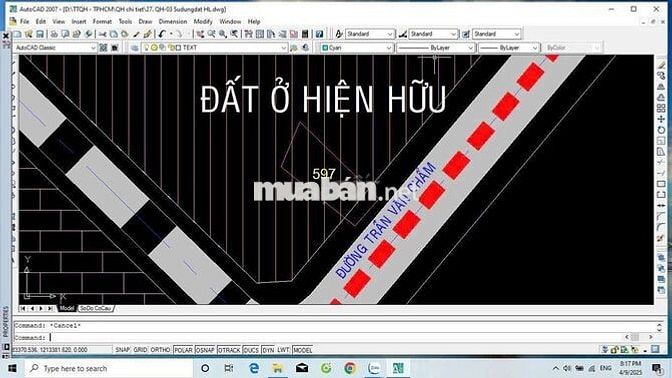Open the Format menu

click(x=102, y=21)
